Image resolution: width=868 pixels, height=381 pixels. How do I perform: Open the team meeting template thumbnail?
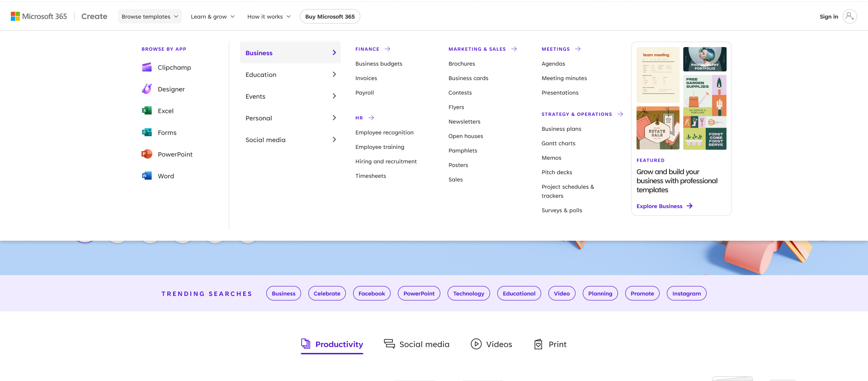click(x=658, y=75)
